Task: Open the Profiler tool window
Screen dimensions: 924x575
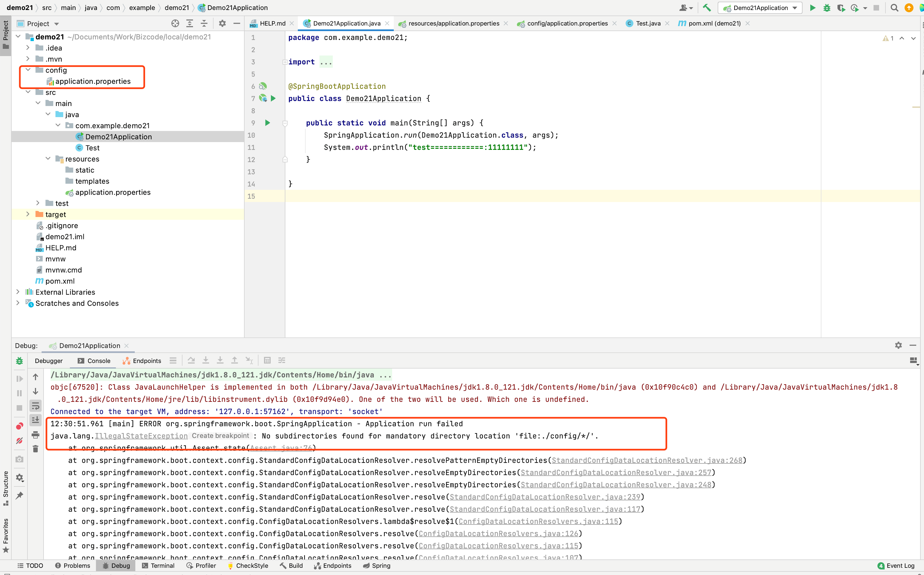Action: (201, 566)
